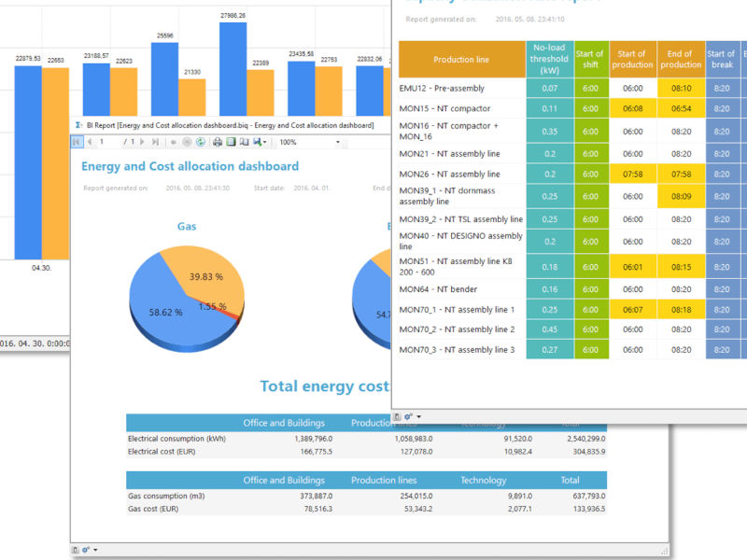The image size is (747, 560).
Task: Open page setup from toolbar
Action: 244,142
